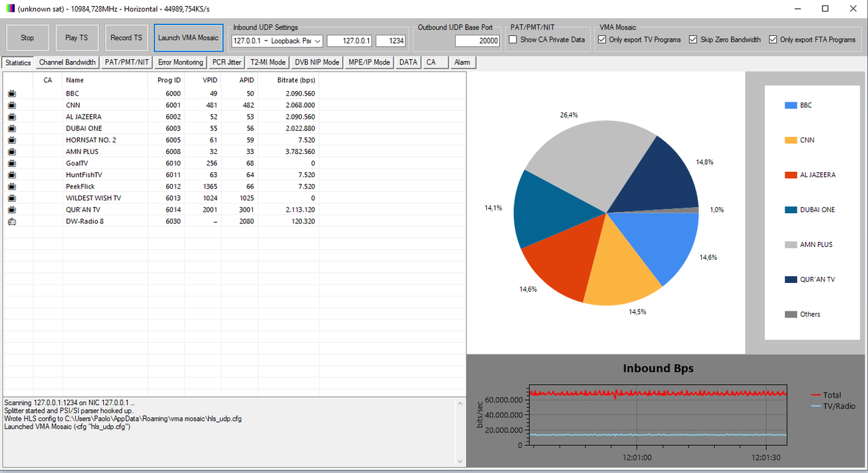Click the TV icon beside AMN PLUS
This screenshot has width=868, height=473.
pyautogui.click(x=12, y=151)
